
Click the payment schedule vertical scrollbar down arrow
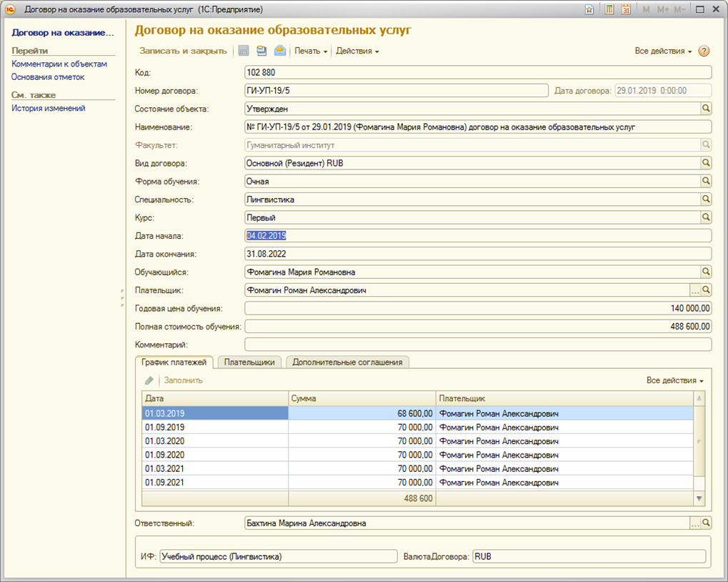(699, 498)
